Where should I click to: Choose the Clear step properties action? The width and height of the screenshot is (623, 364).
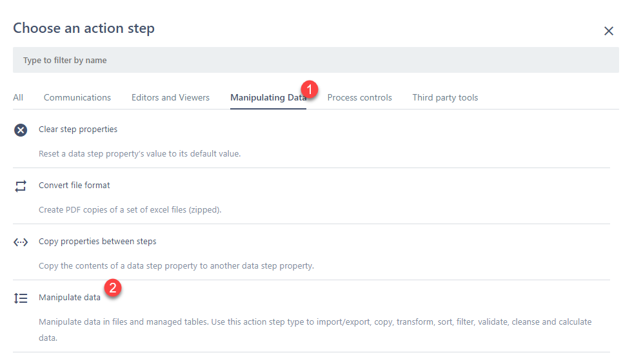tap(78, 129)
